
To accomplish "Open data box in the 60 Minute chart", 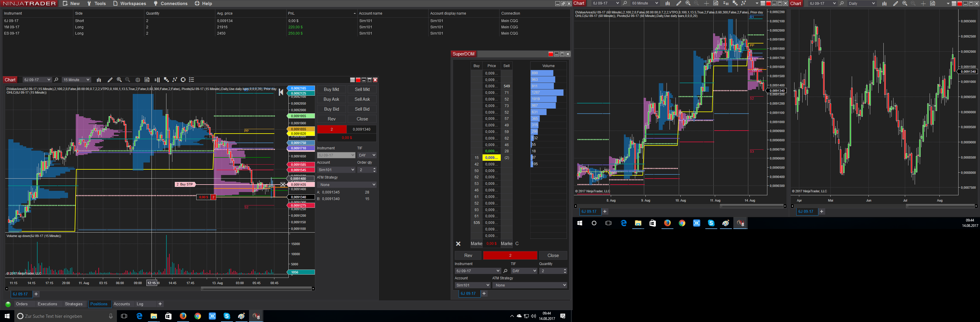I will pos(715,3).
